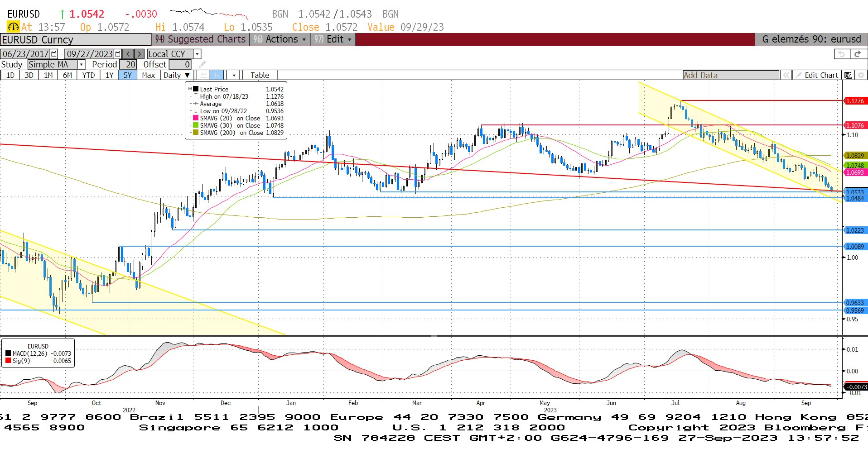The height and width of the screenshot is (463, 868).
Task: Edit the end date 09/27/2023 field
Action: (x=90, y=54)
